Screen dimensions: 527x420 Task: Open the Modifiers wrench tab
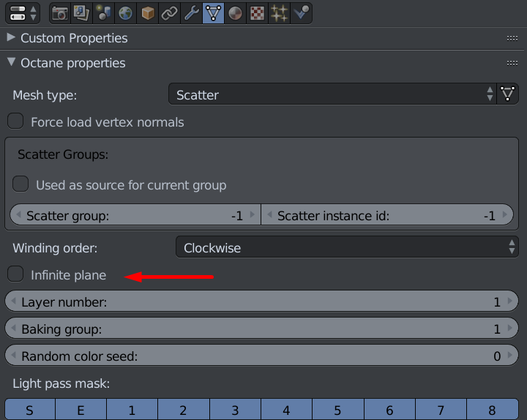pos(192,12)
